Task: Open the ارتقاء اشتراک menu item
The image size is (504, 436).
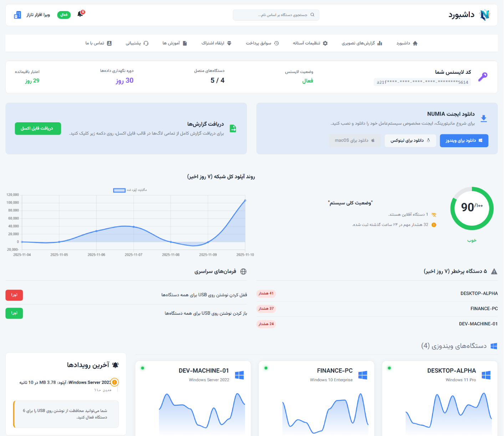Action: [x=216, y=43]
